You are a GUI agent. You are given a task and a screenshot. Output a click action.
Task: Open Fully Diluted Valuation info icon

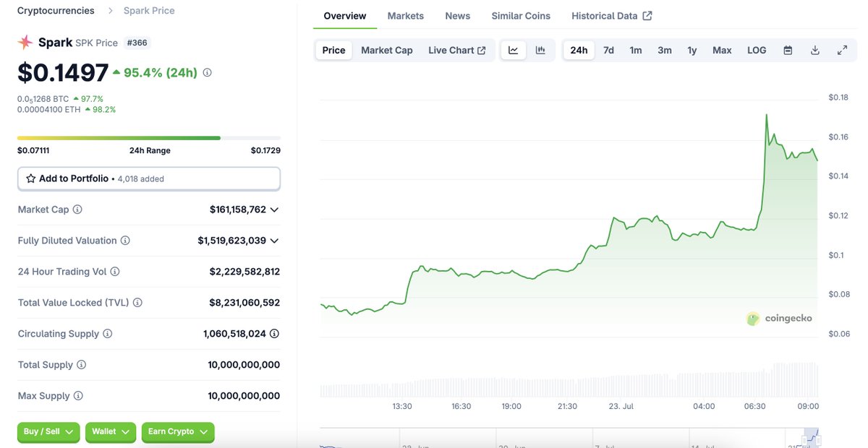tap(125, 241)
